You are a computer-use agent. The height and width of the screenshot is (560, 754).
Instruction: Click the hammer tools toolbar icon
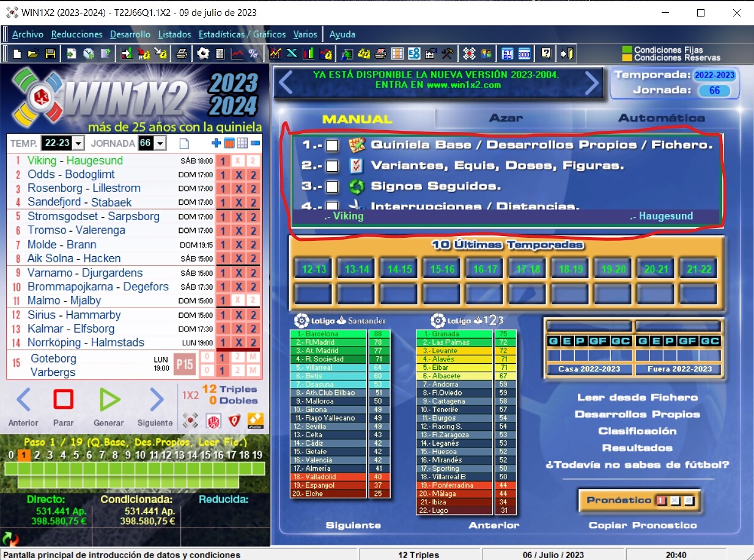[448, 54]
